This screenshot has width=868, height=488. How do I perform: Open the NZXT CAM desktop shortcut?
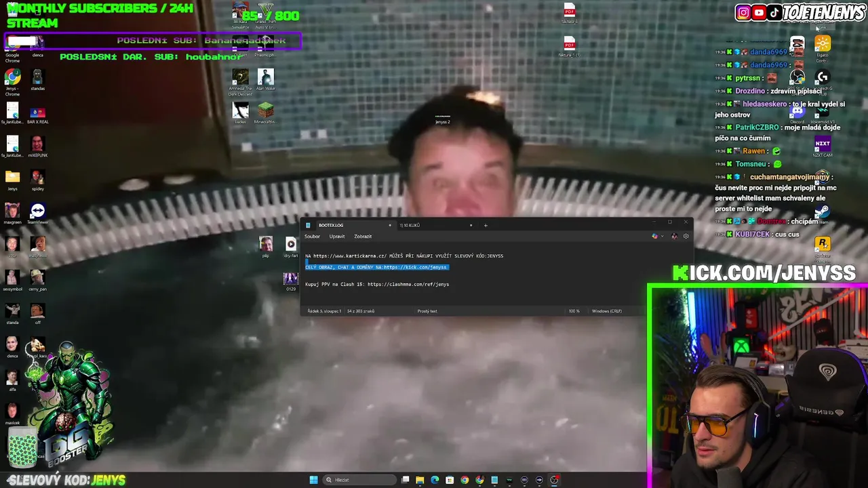pyautogui.click(x=823, y=146)
